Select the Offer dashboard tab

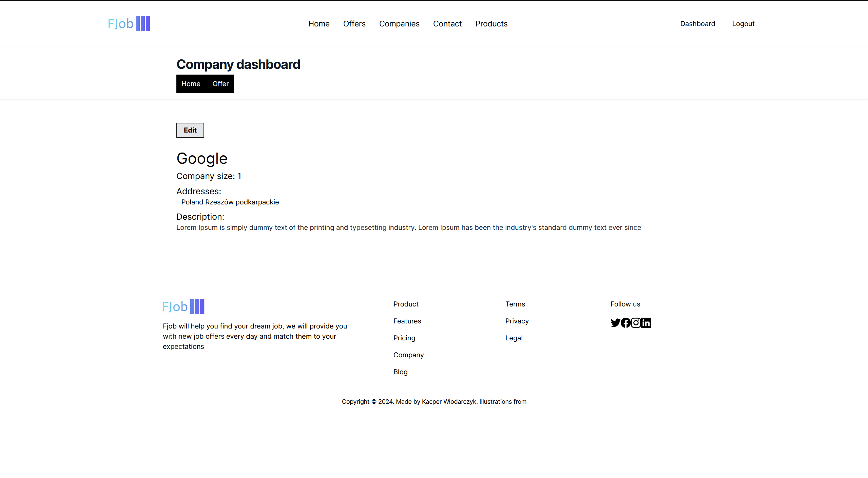pos(220,84)
